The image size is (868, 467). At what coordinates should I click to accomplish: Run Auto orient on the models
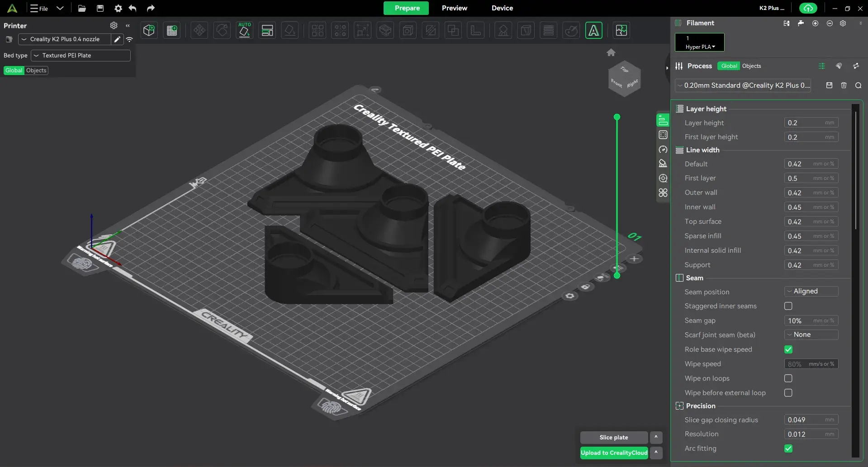tap(245, 30)
